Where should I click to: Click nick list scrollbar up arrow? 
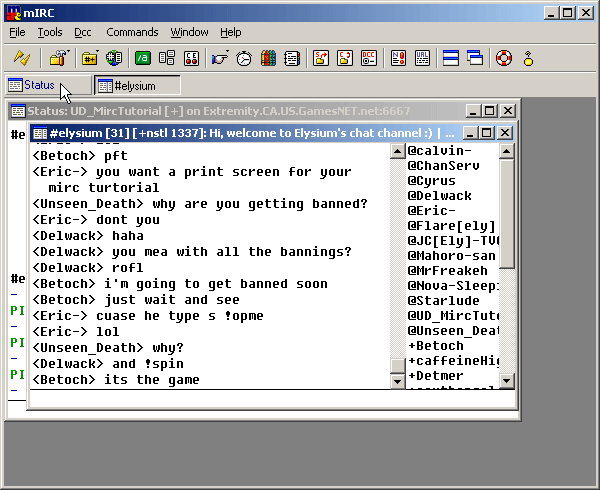click(x=507, y=151)
